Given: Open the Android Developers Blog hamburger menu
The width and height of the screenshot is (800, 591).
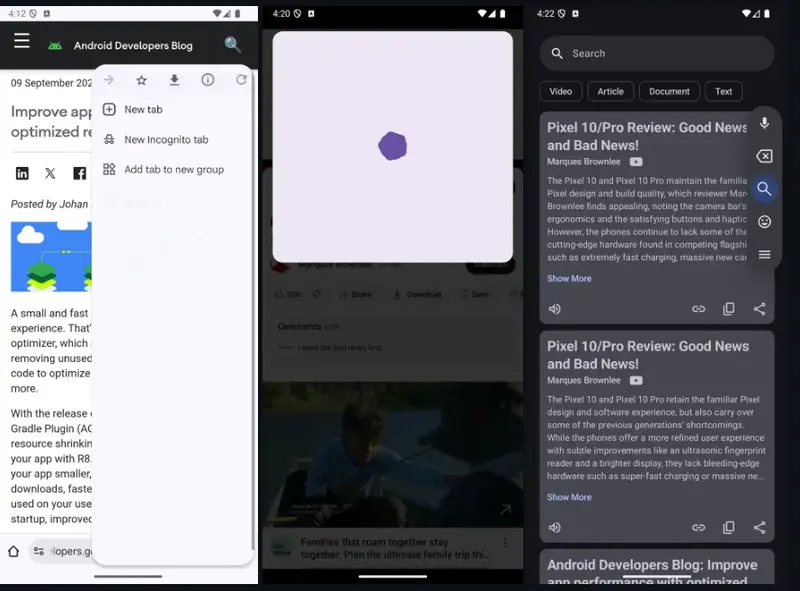Looking at the screenshot, I should (x=21, y=41).
